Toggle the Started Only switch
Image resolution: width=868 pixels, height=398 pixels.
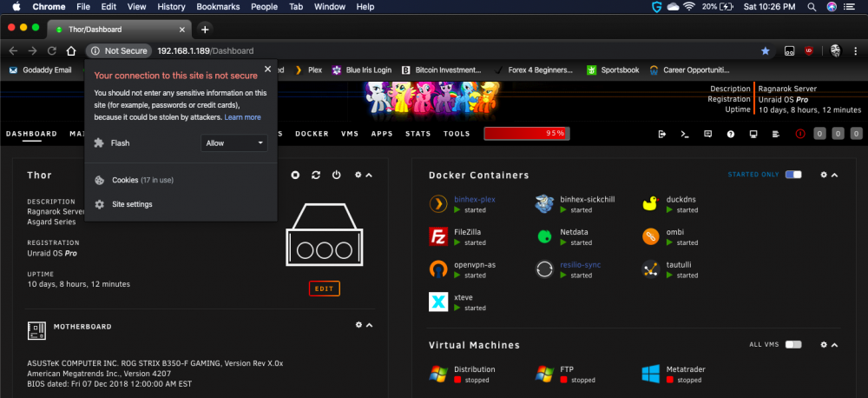[x=793, y=175]
